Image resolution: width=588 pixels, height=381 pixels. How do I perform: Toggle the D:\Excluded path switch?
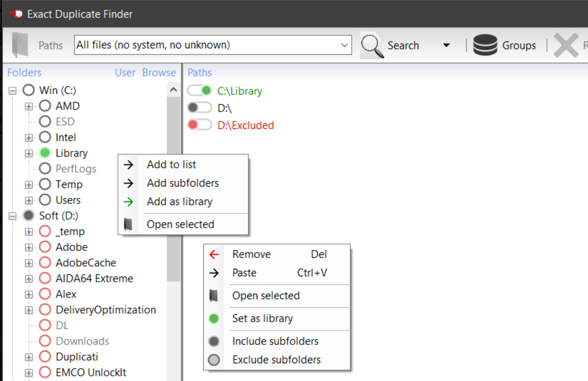pyautogui.click(x=199, y=125)
